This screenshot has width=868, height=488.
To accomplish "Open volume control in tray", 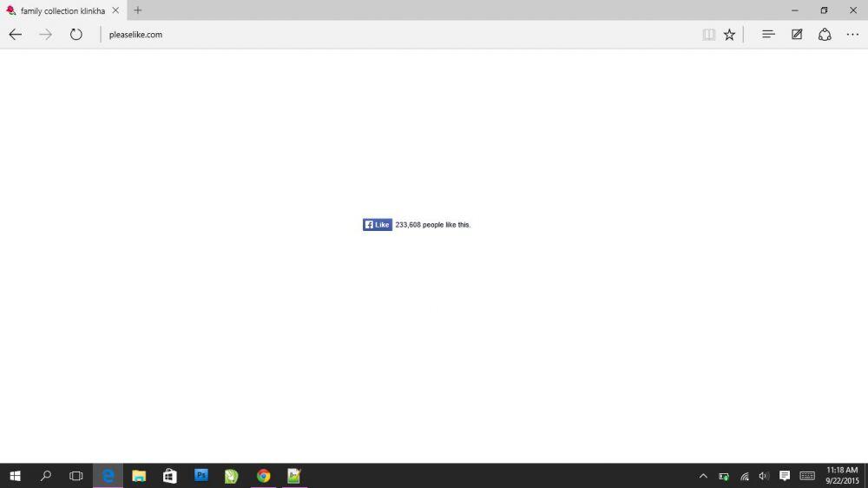I will pyautogui.click(x=764, y=476).
